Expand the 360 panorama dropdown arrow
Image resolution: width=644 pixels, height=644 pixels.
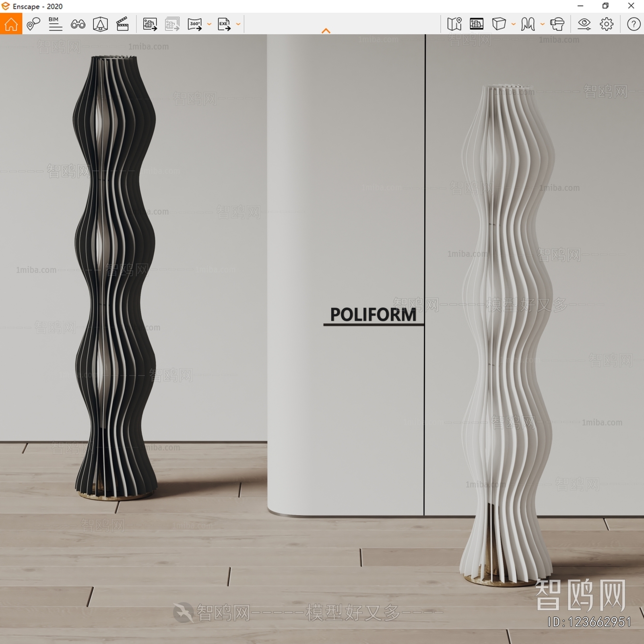209,24
